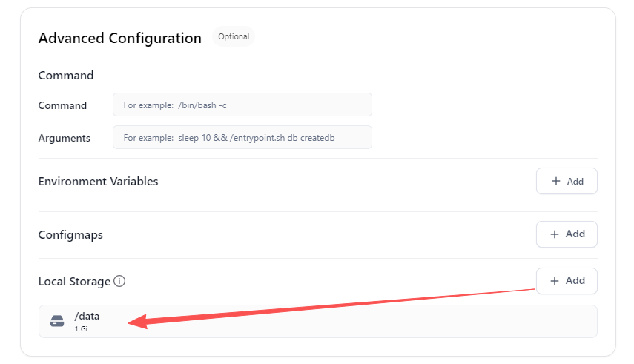Click the Local Storage info icon
The height and width of the screenshot is (364, 634).
click(x=119, y=281)
